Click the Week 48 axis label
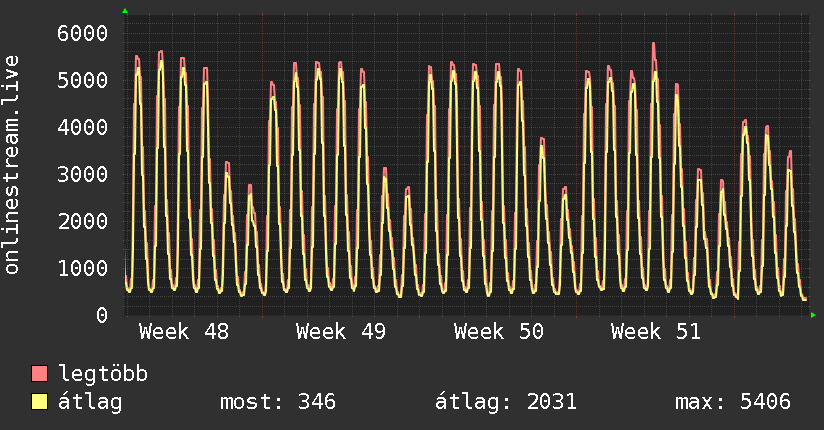 184,332
